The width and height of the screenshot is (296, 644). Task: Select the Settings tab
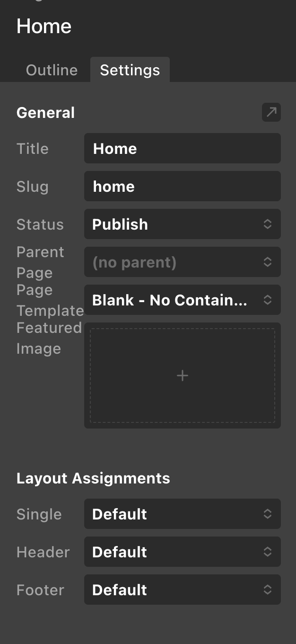click(130, 70)
